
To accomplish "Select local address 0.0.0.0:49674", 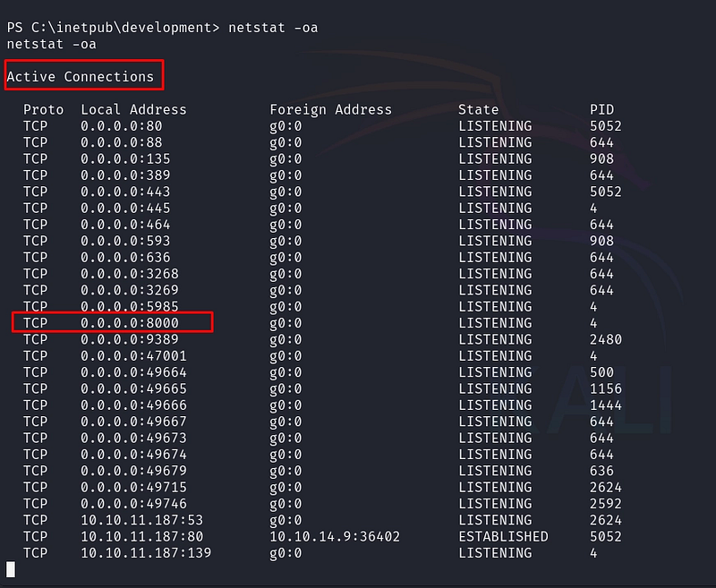I will click(133, 455).
